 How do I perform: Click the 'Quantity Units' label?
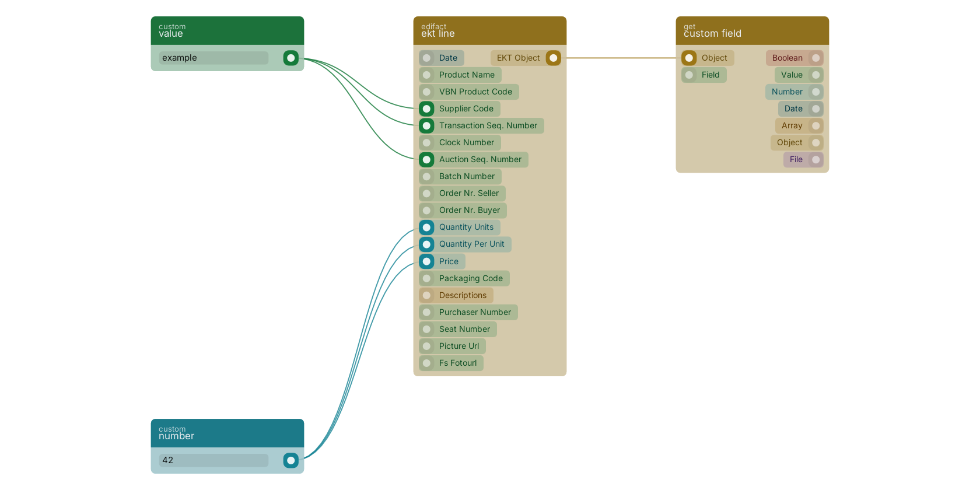point(466,227)
